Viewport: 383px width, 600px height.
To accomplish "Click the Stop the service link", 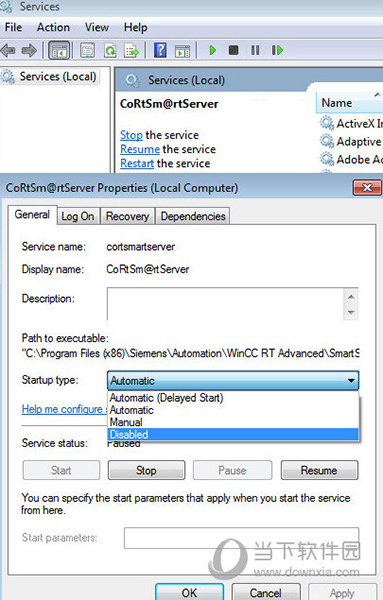I will click(x=131, y=135).
